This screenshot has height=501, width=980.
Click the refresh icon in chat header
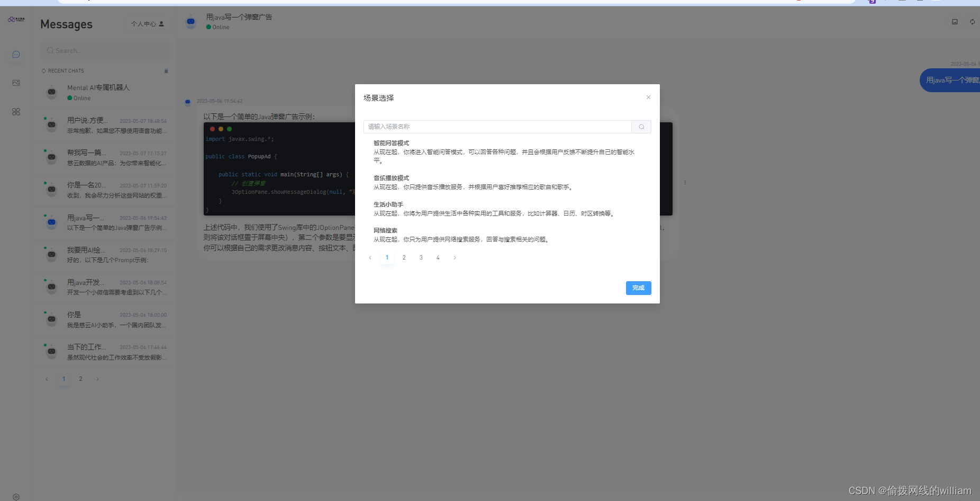(972, 22)
